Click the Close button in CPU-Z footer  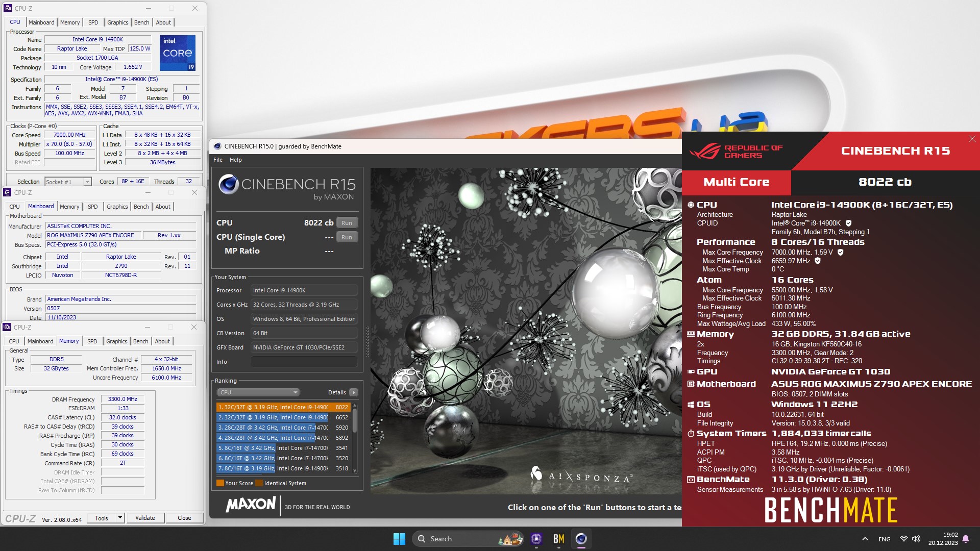184,518
